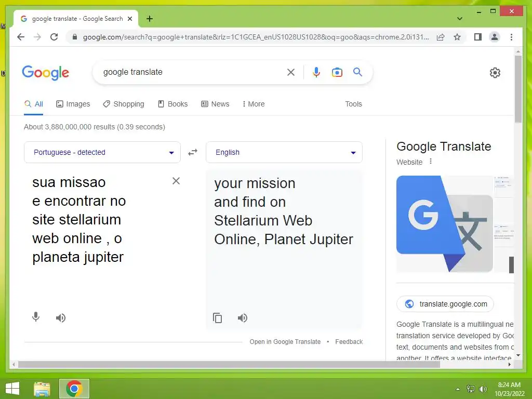The image size is (532, 399).
Task: Search by image with the camera icon
Action: pos(337,72)
